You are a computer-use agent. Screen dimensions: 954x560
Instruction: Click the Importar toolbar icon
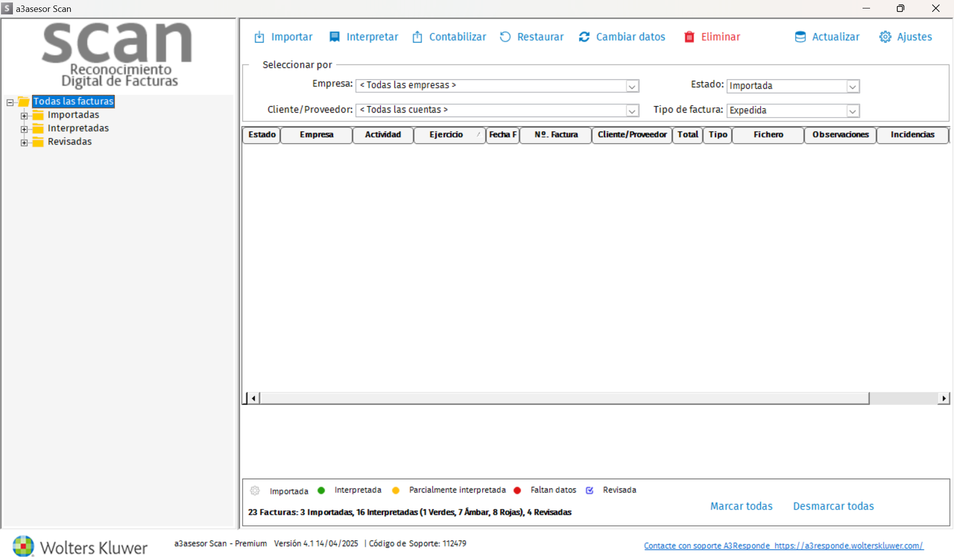pyautogui.click(x=259, y=37)
